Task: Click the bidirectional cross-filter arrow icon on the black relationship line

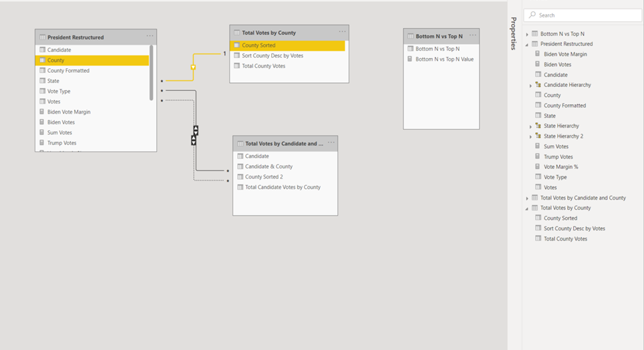Action: click(x=196, y=130)
